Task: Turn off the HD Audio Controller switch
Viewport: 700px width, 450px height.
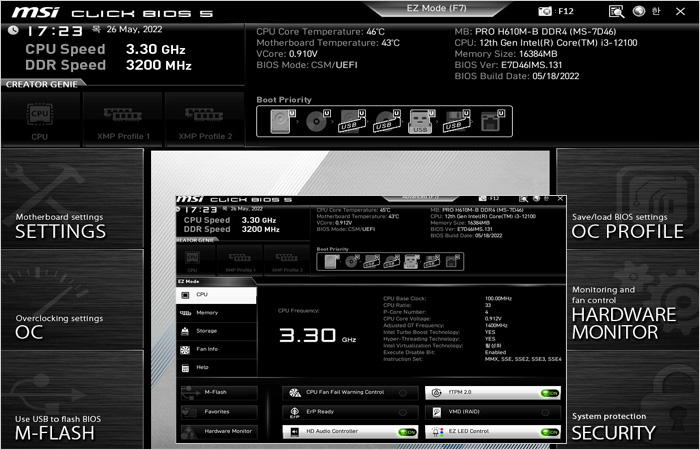Action: [407, 432]
